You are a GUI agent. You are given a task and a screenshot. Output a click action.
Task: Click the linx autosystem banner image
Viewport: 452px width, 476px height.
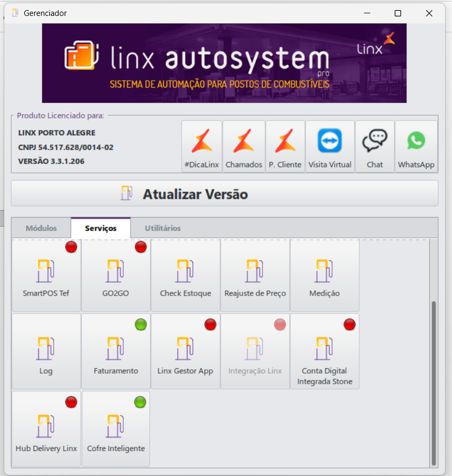click(224, 63)
